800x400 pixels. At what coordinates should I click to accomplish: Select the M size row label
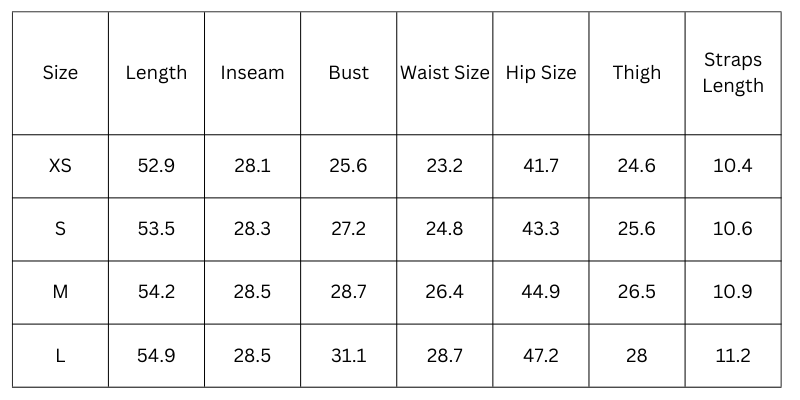[60, 292]
